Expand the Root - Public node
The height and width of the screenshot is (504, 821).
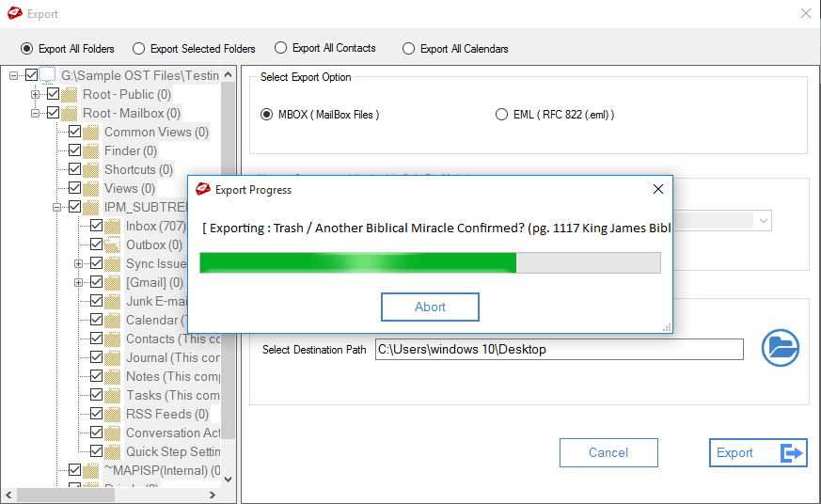pyautogui.click(x=35, y=94)
